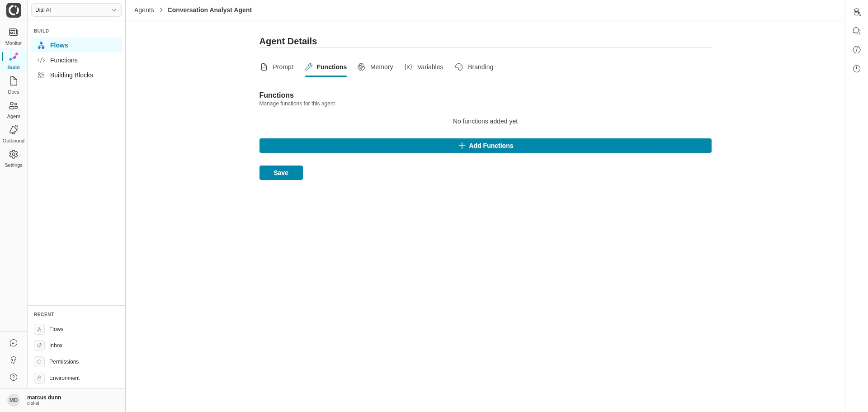Select Flows in the Build menu

pyautogui.click(x=76, y=45)
